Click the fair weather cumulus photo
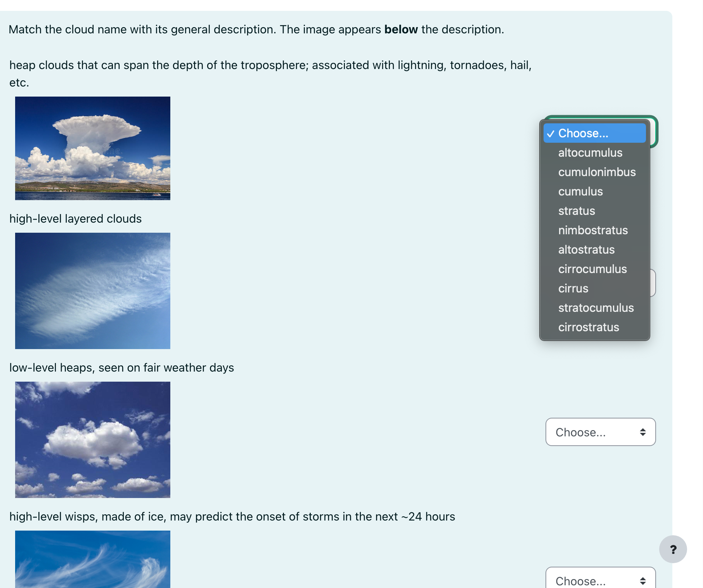The width and height of the screenshot is (703, 588). pyautogui.click(x=92, y=439)
